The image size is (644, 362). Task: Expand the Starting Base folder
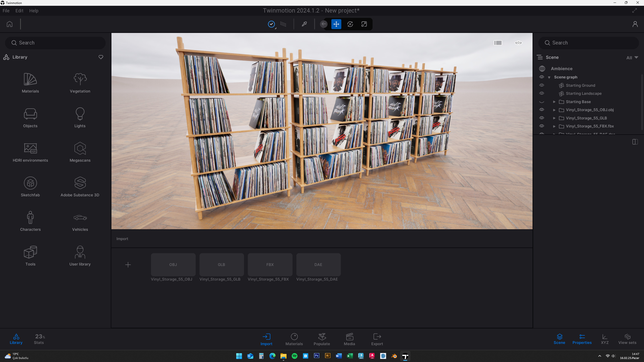554,102
